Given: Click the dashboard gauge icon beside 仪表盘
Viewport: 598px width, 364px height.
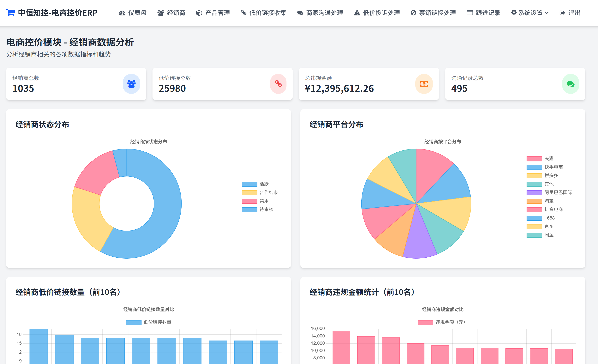Looking at the screenshot, I should click(x=122, y=13).
